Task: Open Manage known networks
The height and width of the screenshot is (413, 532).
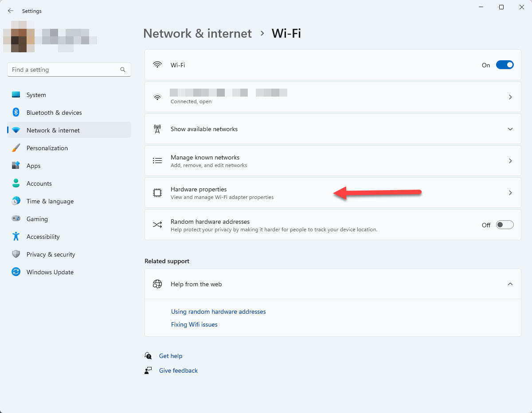Action: pos(332,161)
